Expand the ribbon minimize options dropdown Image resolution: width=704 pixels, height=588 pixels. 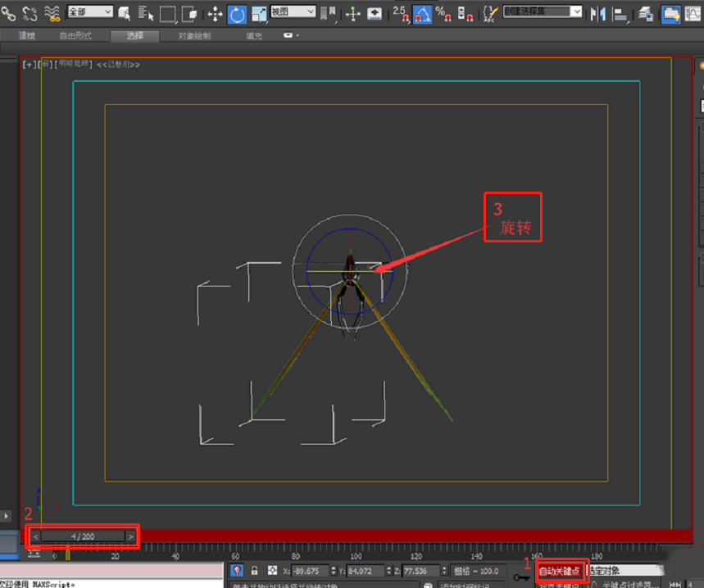point(291,35)
